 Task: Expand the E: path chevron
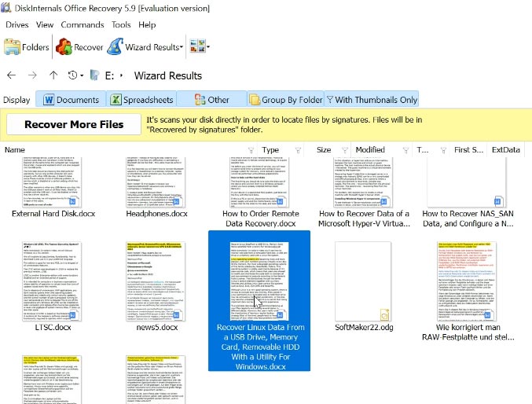[121, 75]
